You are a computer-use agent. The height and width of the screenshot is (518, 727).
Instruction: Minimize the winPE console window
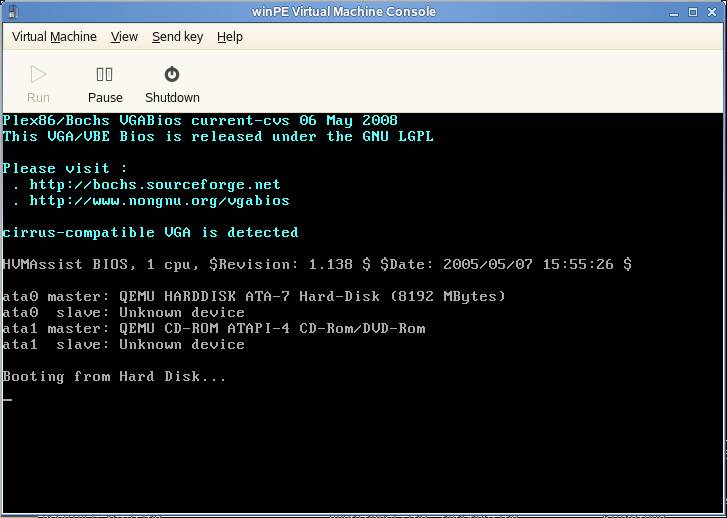pos(672,11)
